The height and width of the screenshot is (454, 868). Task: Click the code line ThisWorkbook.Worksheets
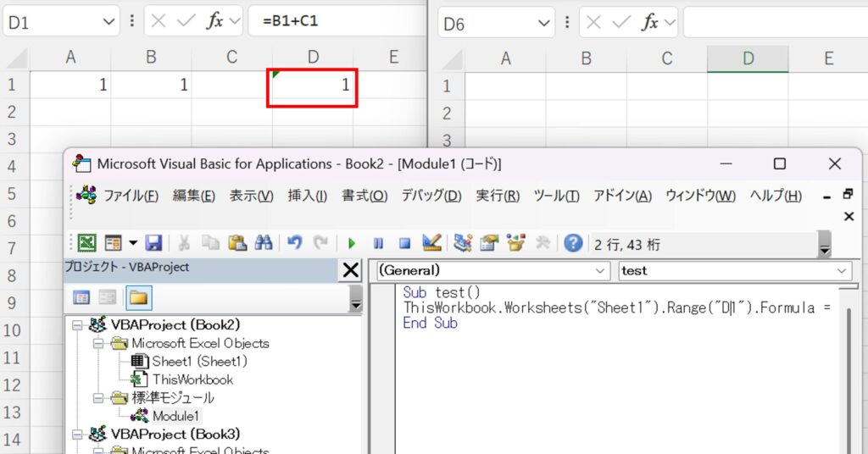tap(617, 307)
